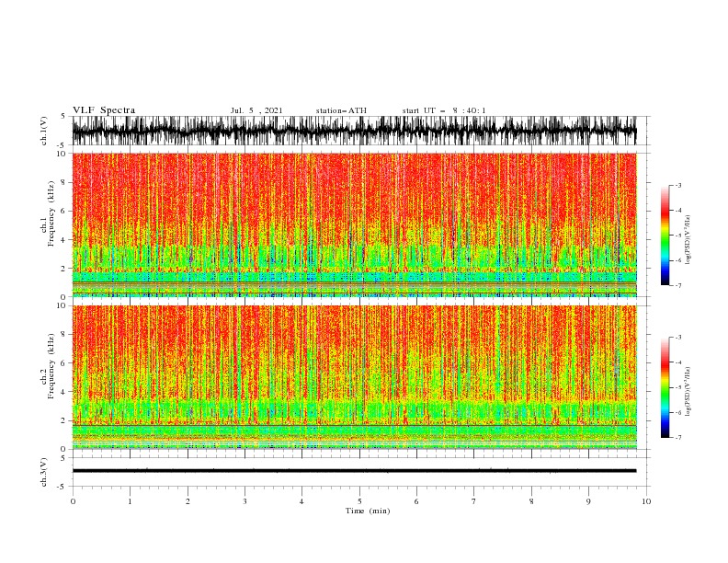This screenshot has width=728, height=563.
Task: Click the "10" tick on time axis
Action: (x=646, y=501)
